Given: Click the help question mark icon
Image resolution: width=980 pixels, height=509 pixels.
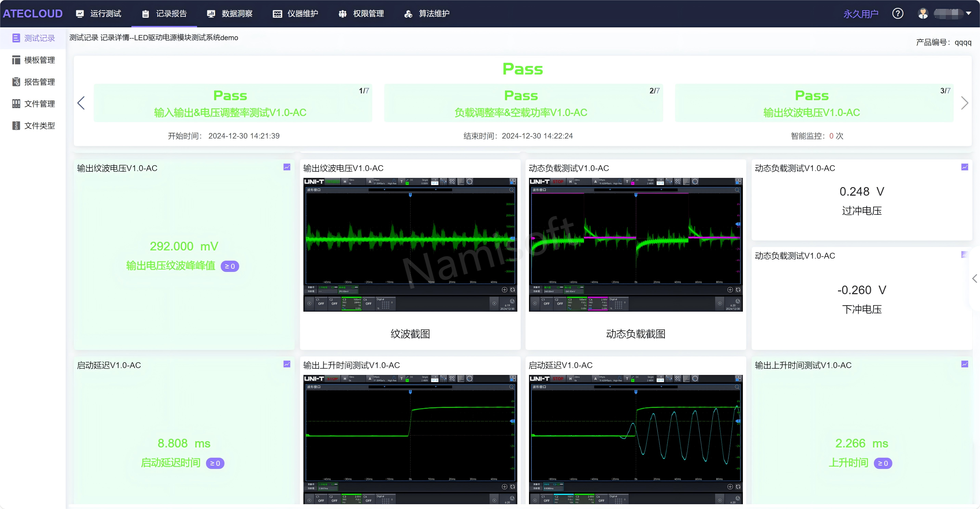Looking at the screenshot, I should click(x=898, y=14).
